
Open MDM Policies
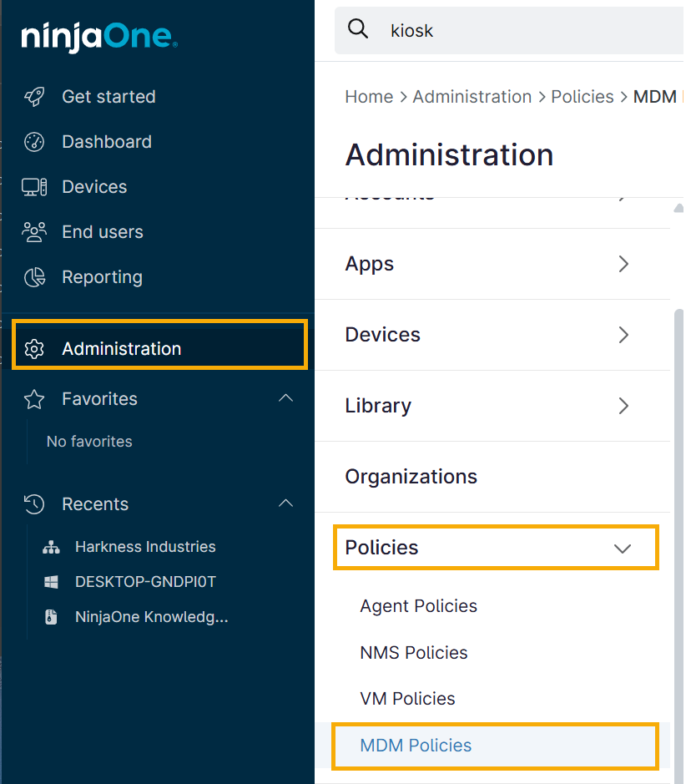tap(415, 746)
